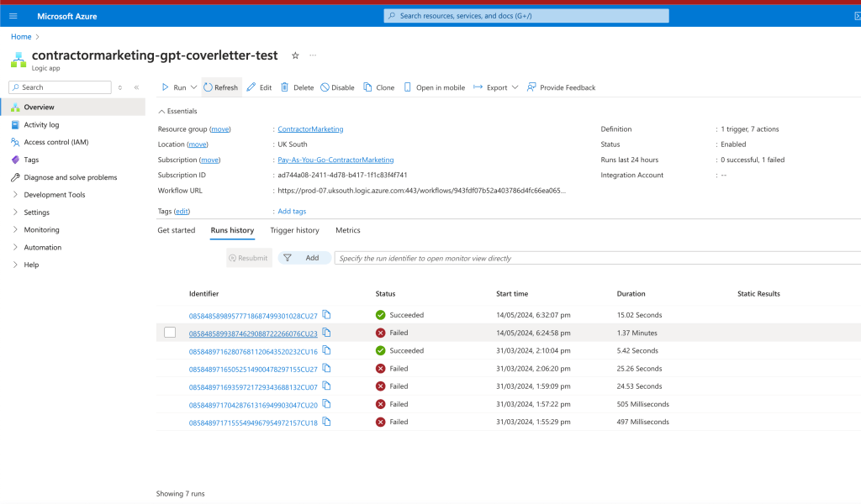The height and width of the screenshot is (504, 861).
Task: Choose Open in mobile
Action: pyautogui.click(x=435, y=87)
